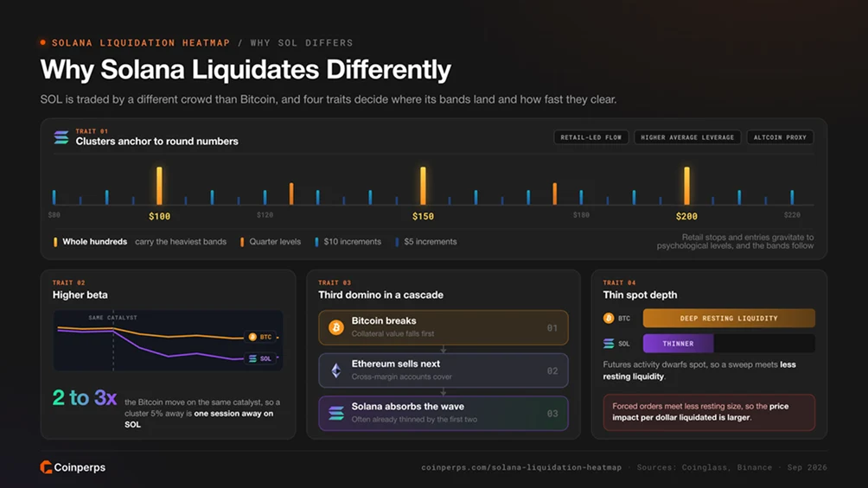868x488 pixels.
Task: Click the DEEP RESTING LIQUIDITY bar
Action: 729,318
